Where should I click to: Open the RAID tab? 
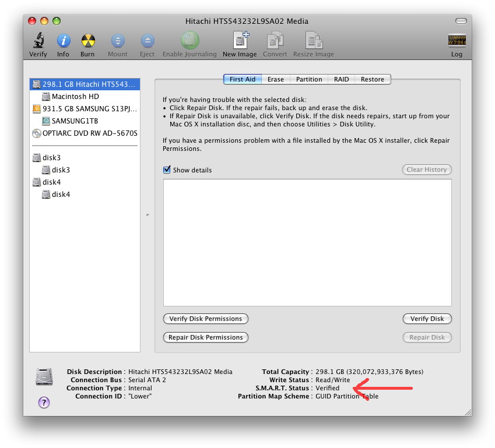(342, 79)
